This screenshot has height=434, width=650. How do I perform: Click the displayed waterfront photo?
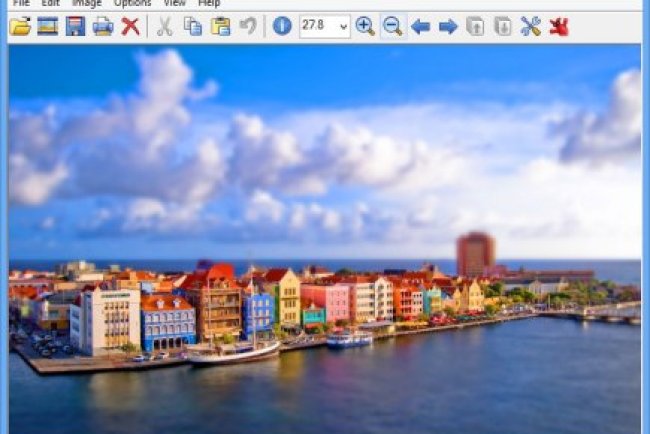pos(325,240)
